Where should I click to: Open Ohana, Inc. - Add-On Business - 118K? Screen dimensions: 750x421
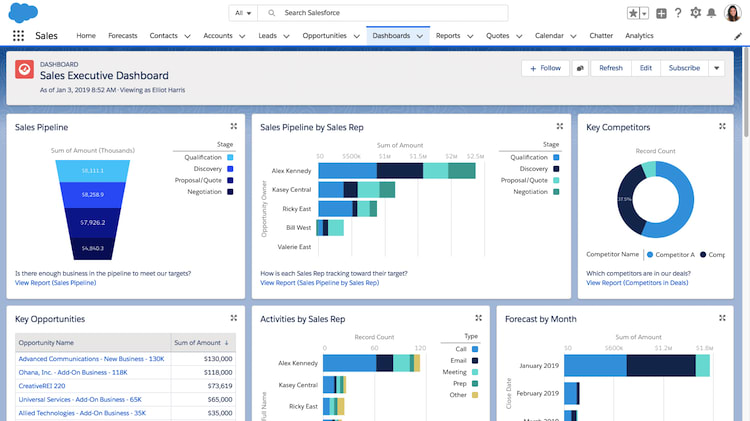[73, 372]
